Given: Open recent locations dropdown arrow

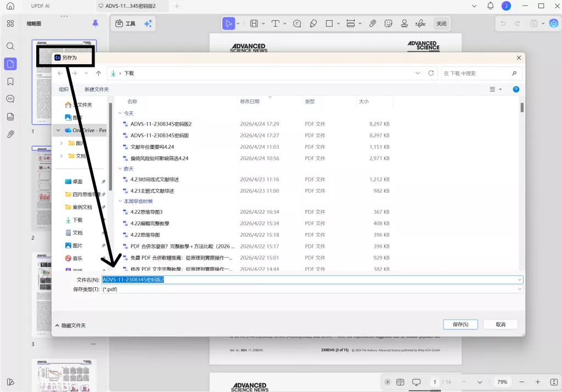Looking at the screenshot, I should point(86,73).
